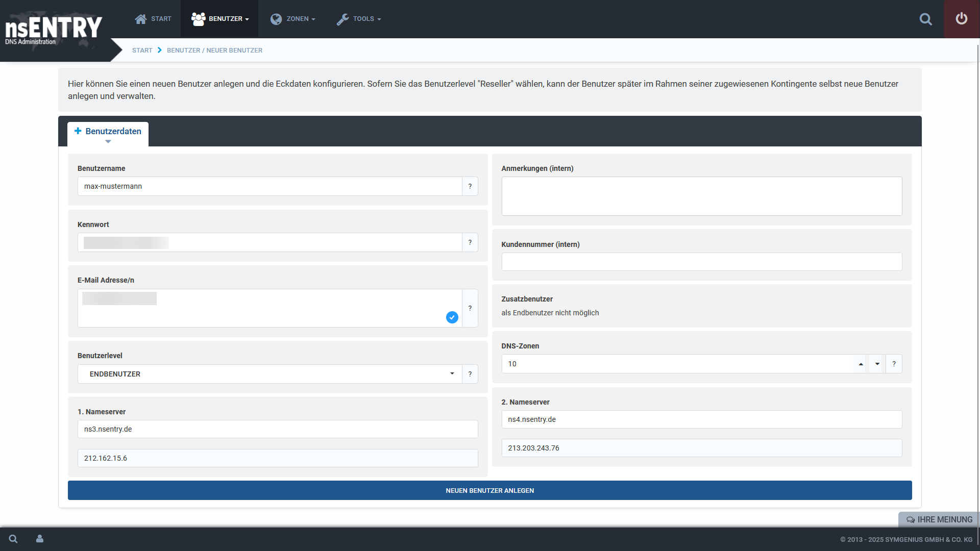This screenshot has height=551, width=980.
Task: Click the Start breadcrumb link
Action: point(142,50)
